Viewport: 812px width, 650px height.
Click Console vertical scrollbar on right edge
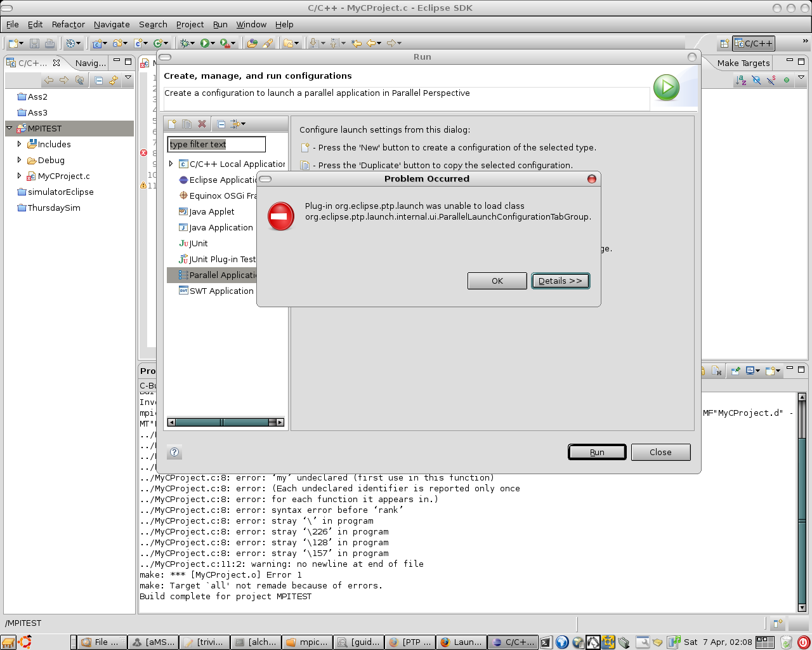coord(802,503)
